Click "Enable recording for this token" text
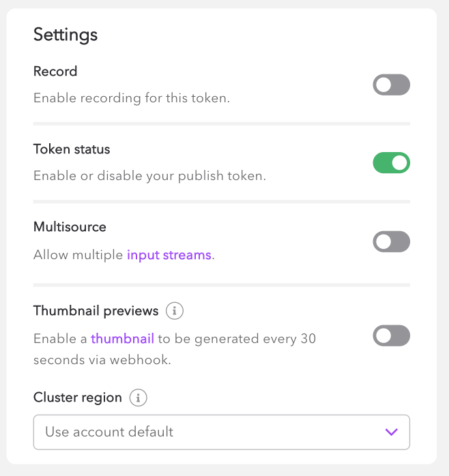The width and height of the screenshot is (449, 476). (x=132, y=98)
